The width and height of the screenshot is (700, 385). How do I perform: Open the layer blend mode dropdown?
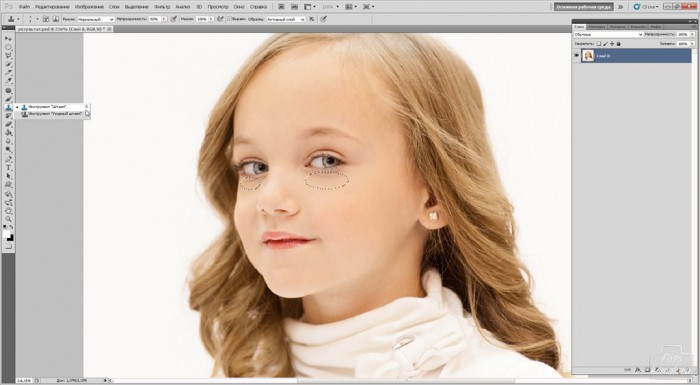[x=608, y=34]
